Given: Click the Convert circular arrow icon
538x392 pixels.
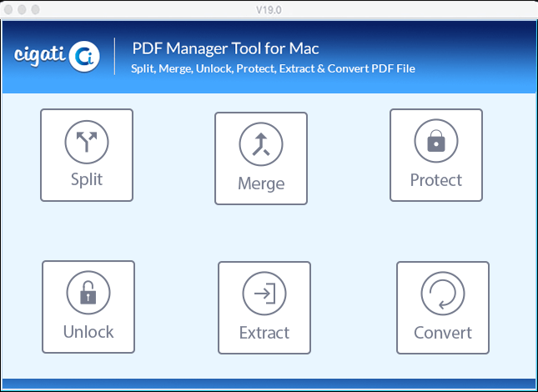Looking at the screenshot, I should 443,294.
